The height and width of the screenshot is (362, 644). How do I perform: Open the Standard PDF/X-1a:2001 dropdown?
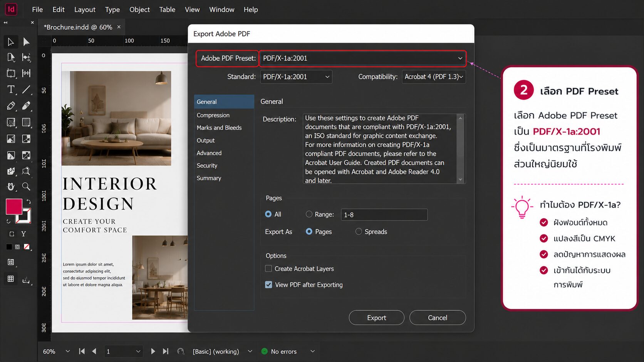point(296,77)
